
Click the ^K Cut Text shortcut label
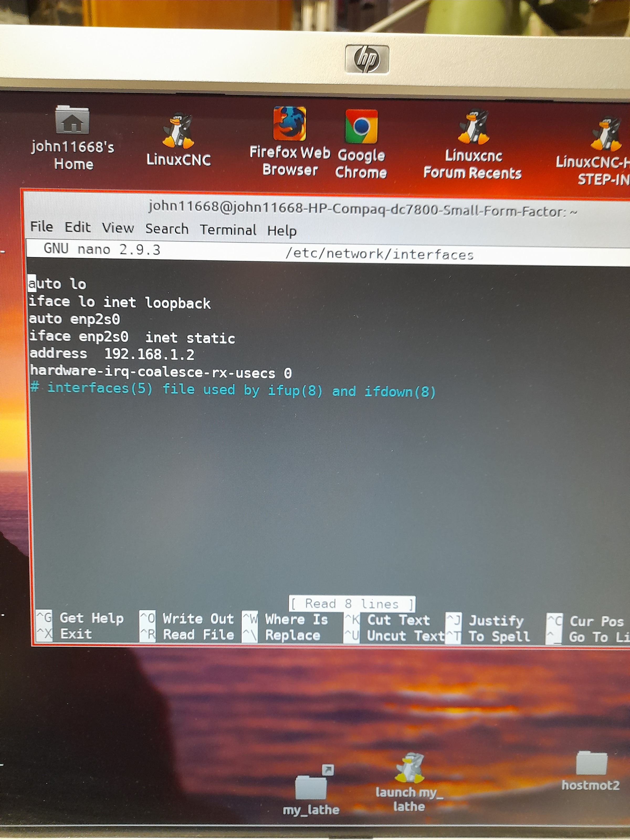[387, 620]
